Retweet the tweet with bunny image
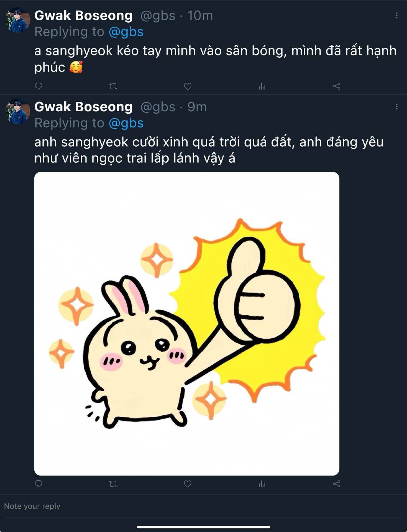This screenshot has height=532, width=407. pyautogui.click(x=113, y=484)
